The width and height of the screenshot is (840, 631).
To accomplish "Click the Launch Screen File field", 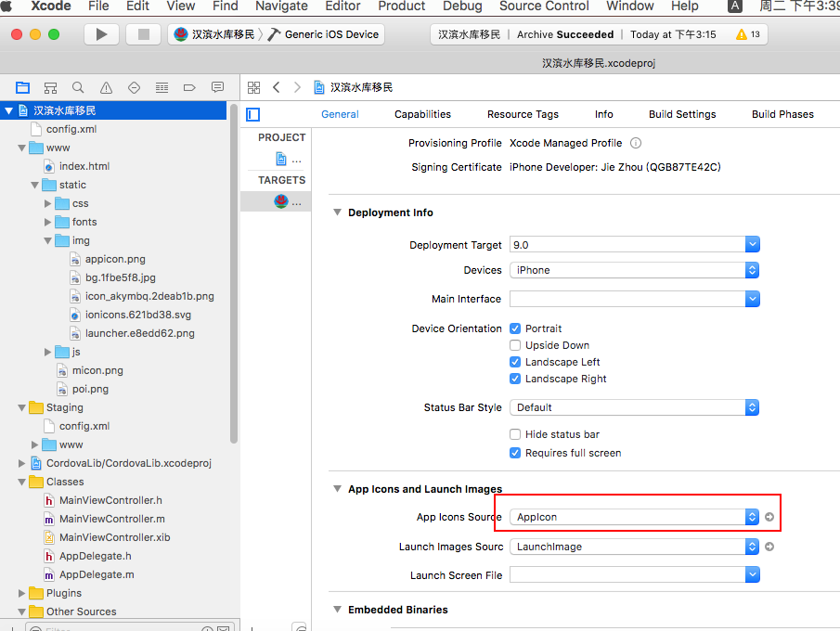I will pyautogui.click(x=627, y=575).
